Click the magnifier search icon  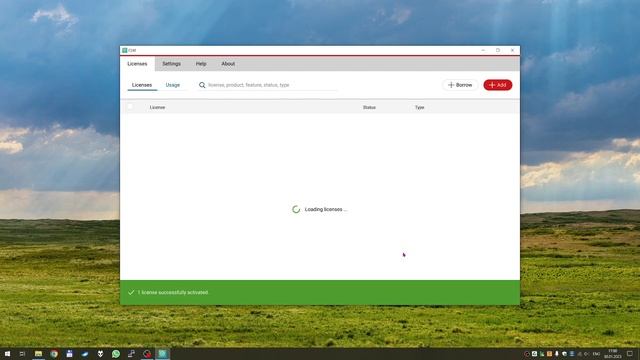(x=202, y=85)
